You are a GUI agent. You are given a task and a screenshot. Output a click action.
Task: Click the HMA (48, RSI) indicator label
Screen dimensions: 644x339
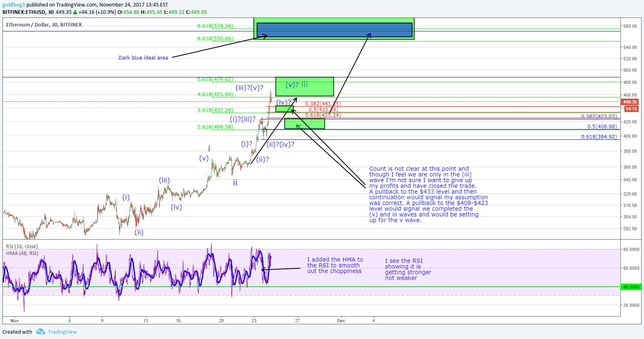tap(22, 253)
